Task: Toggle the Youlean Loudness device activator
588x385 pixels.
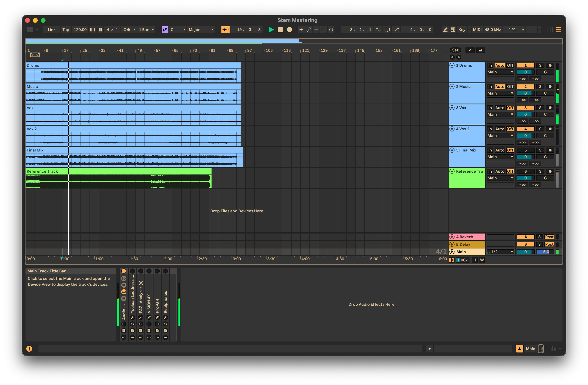Action: click(132, 271)
